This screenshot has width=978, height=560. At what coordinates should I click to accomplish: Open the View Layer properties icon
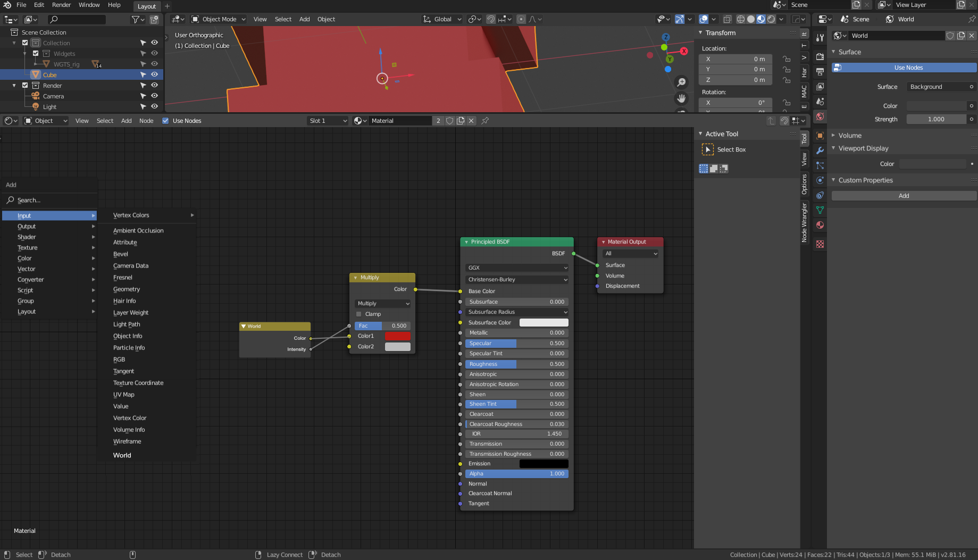(820, 87)
